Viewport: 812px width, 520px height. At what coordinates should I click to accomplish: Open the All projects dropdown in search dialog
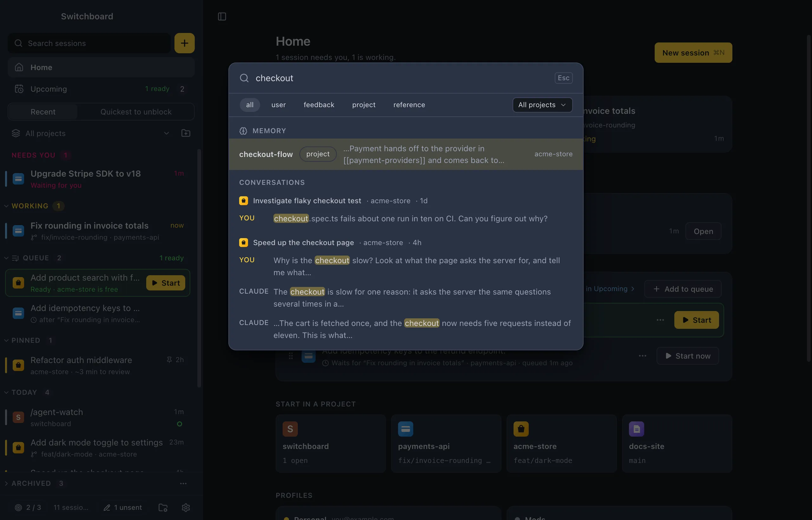(542, 105)
